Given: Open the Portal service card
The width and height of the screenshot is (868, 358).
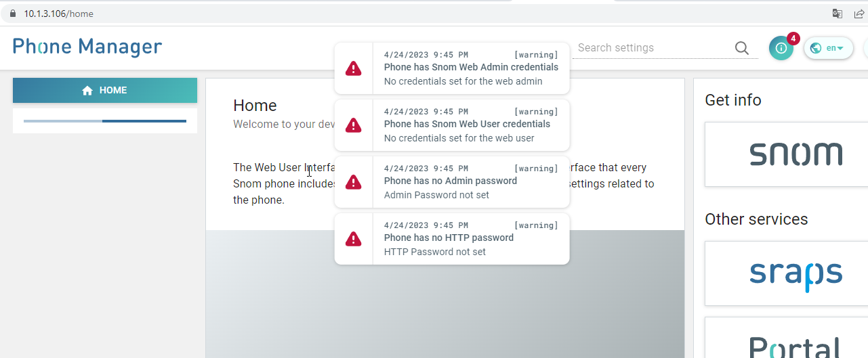Looking at the screenshot, I should click(787, 338).
